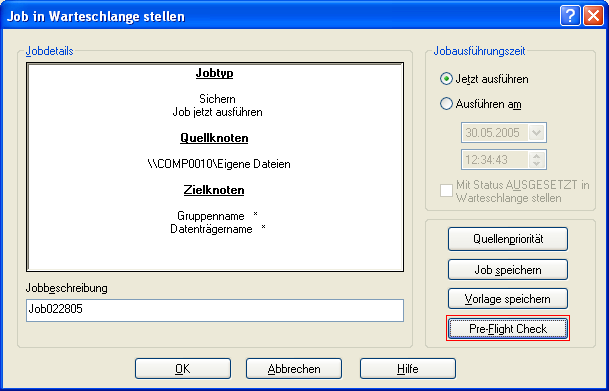Run the Pre-Flight Check button
Image resolution: width=609 pixels, height=391 pixels.
[508, 328]
